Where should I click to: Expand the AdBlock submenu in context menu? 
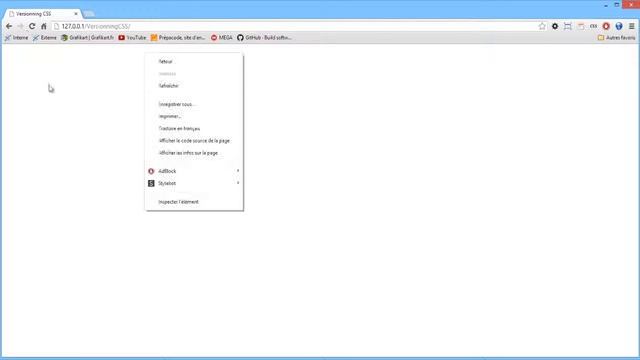click(x=194, y=171)
